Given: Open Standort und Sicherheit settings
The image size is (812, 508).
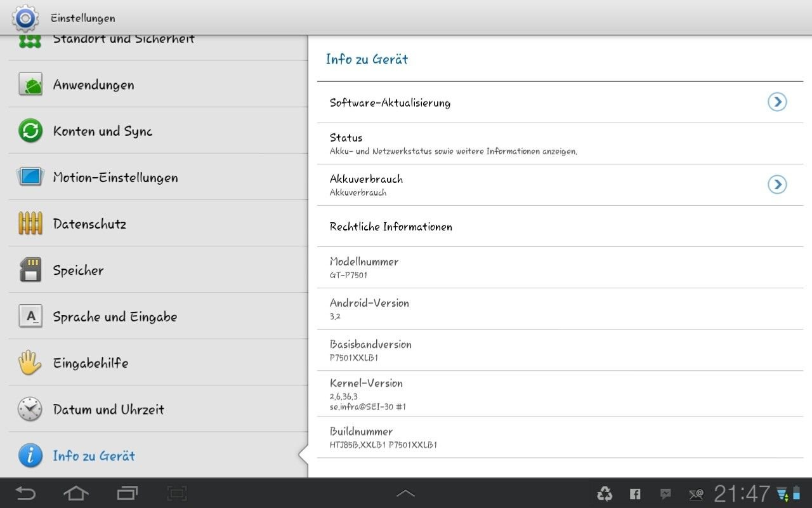Looking at the screenshot, I should [x=158, y=48].
